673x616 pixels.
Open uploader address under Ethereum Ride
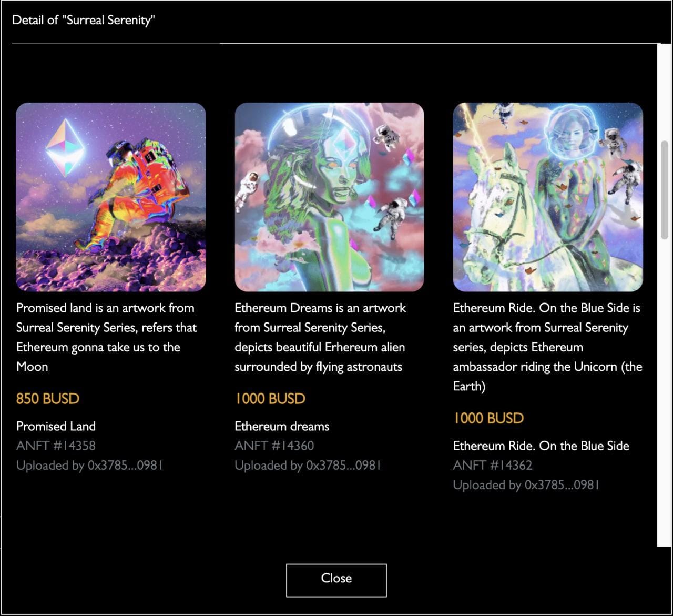pos(526,485)
